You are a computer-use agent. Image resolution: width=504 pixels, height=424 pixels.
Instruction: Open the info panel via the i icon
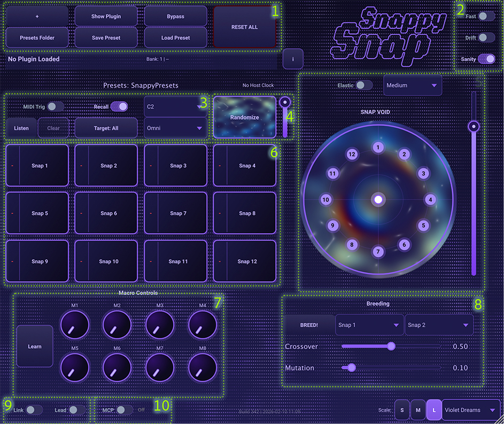(293, 59)
